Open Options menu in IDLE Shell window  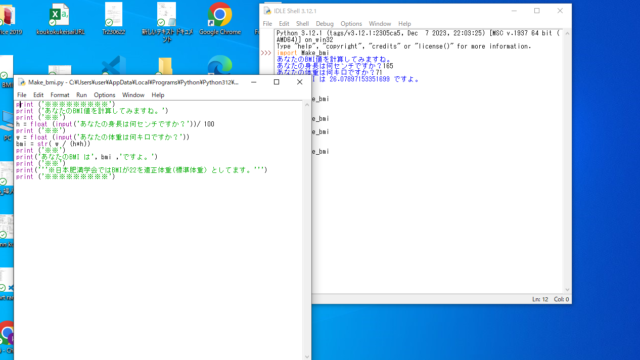pyautogui.click(x=351, y=24)
